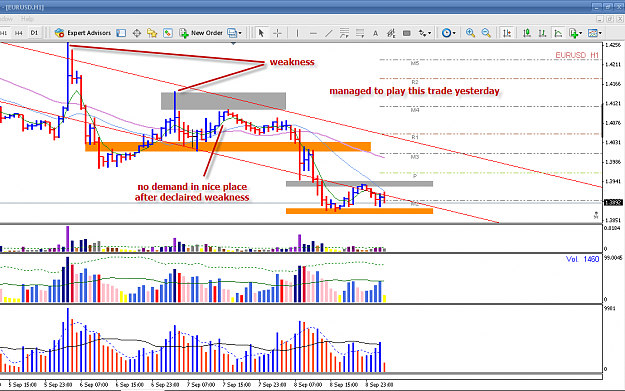Expand the chart templates dropdown
The image size is (625, 391).
600,33
